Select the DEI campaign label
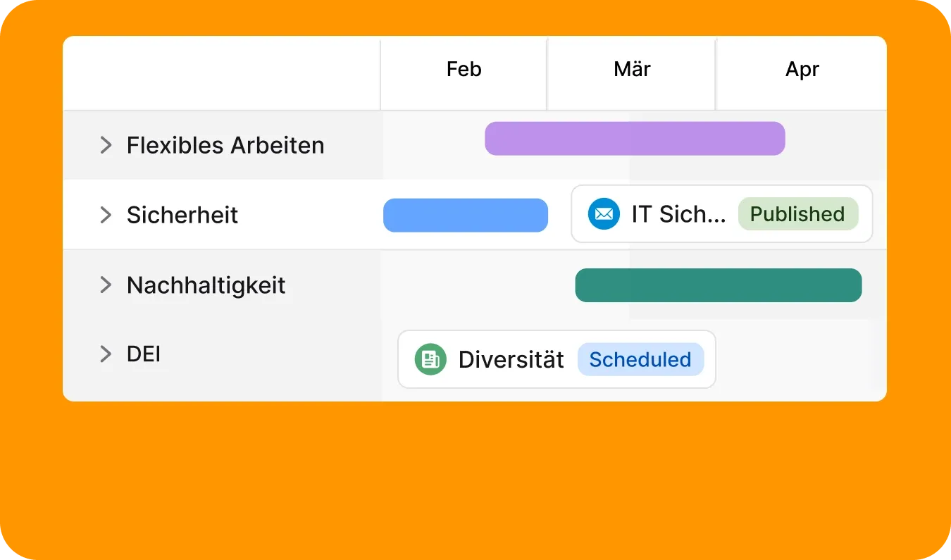This screenshot has width=951, height=560. click(x=144, y=354)
